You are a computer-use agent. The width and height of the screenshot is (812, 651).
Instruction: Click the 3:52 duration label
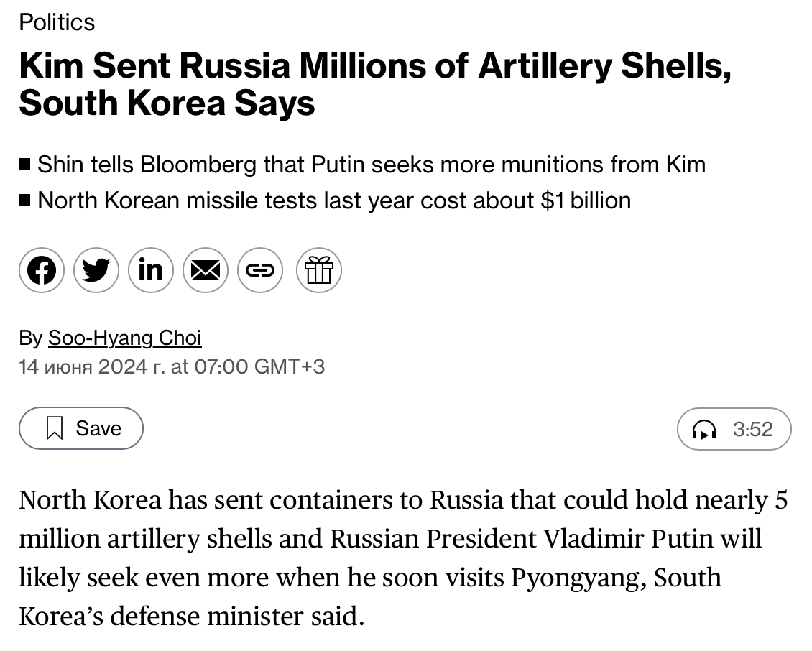pos(752,430)
